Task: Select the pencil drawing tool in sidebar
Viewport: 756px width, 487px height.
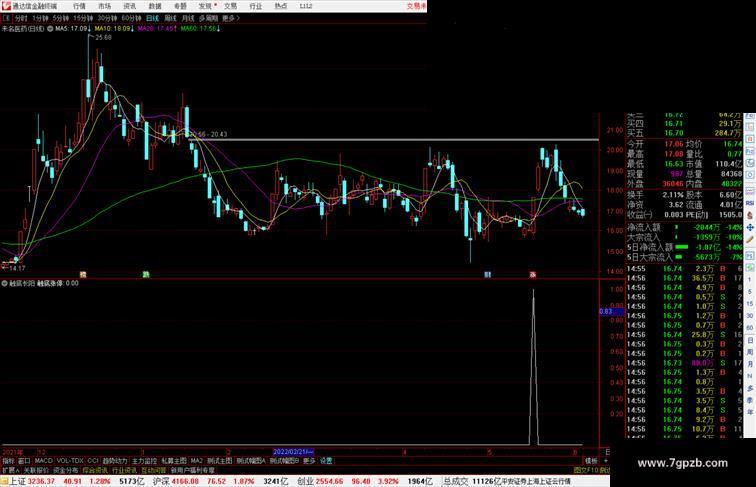Action: tap(750, 240)
